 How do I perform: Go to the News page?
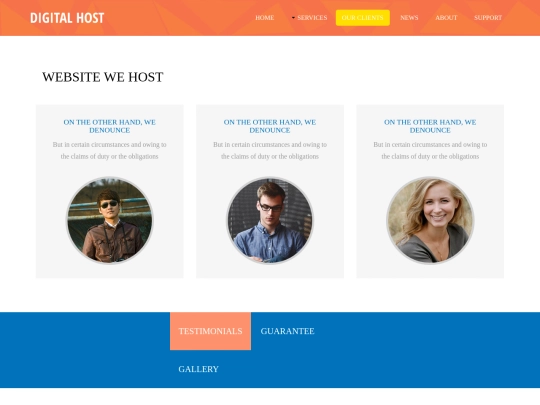click(409, 18)
